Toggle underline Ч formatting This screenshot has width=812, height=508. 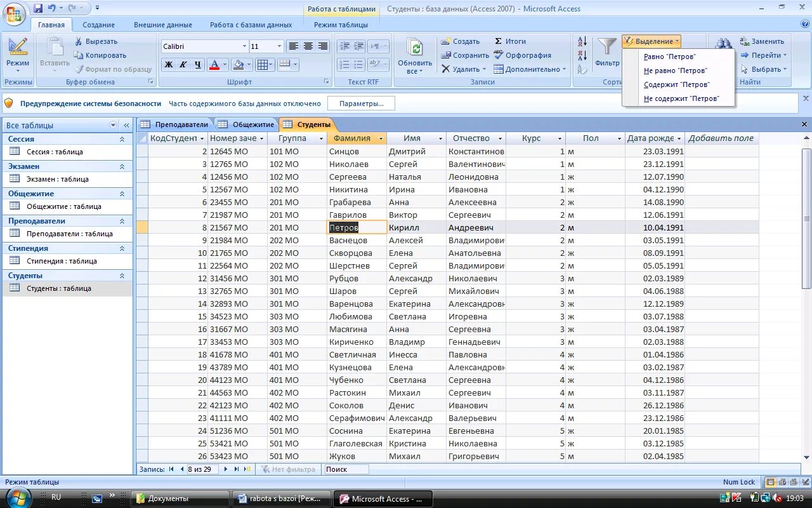pyautogui.click(x=198, y=64)
